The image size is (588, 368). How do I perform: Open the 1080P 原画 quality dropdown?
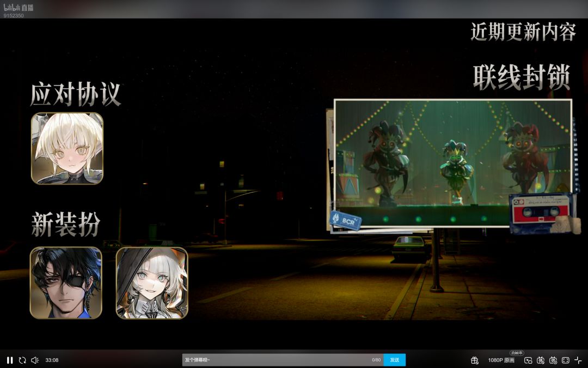click(501, 360)
